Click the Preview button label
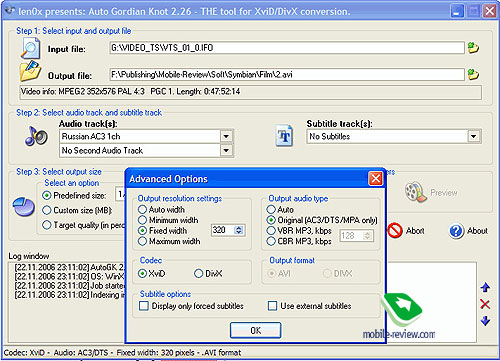Image resolution: width=500 pixels, height=361 pixels. pyautogui.click(x=444, y=193)
